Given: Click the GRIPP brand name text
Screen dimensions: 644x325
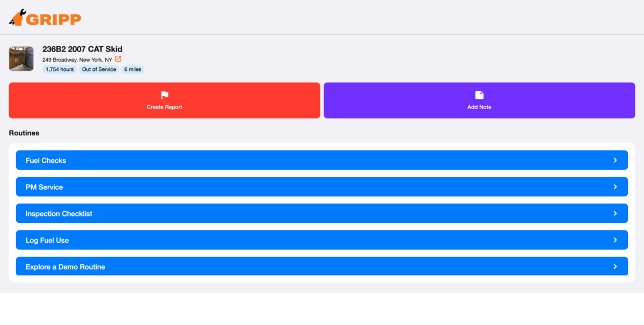Looking at the screenshot, I should (x=54, y=19).
